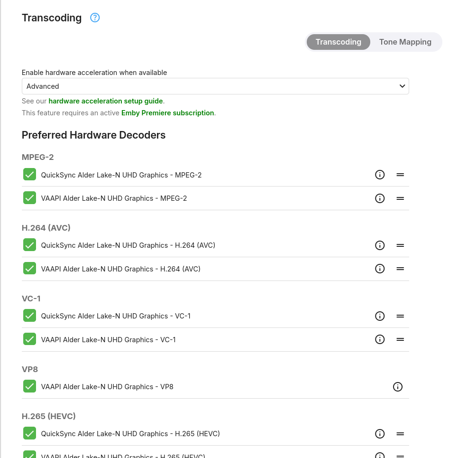476x458 pixels.
Task: Show info for QuickSync H.265 (HEVC) decoder
Action: [x=380, y=434]
